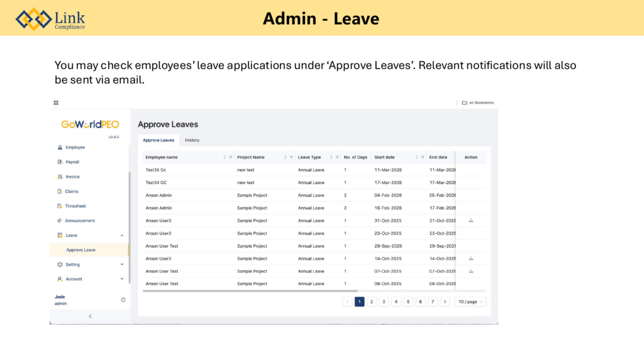
Task: Select Approve Leave submenu item
Action: coord(81,250)
